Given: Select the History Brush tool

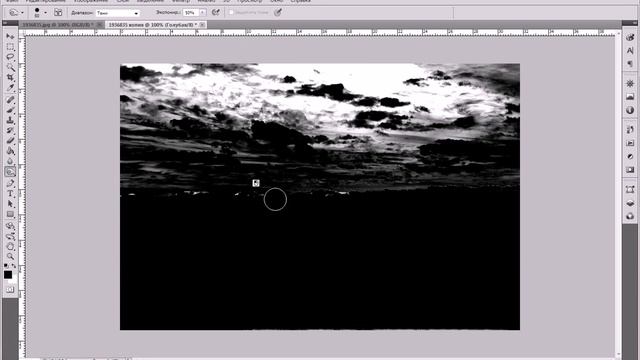Looking at the screenshot, I should coord(10,130).
